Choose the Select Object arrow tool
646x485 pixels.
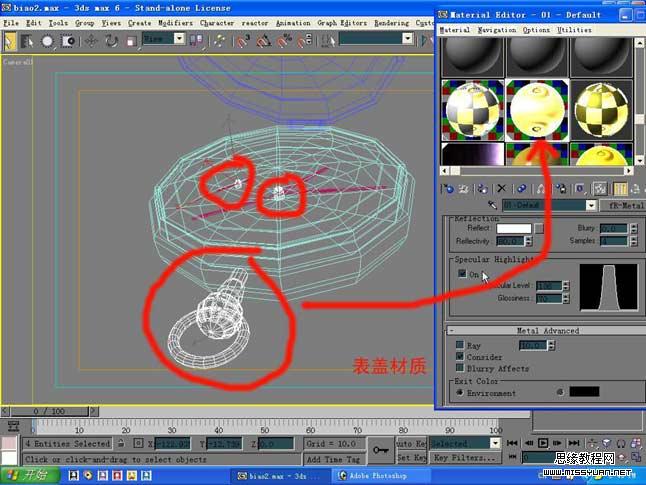tap(9, 42)
